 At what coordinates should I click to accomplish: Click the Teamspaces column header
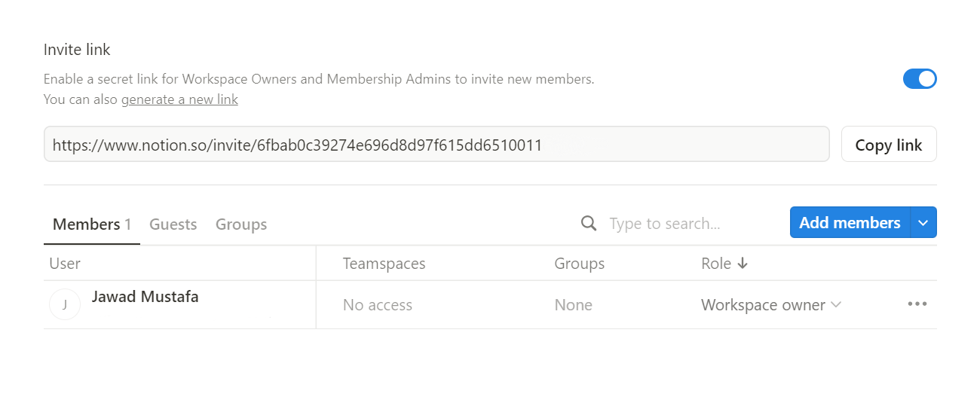(384, 264)
